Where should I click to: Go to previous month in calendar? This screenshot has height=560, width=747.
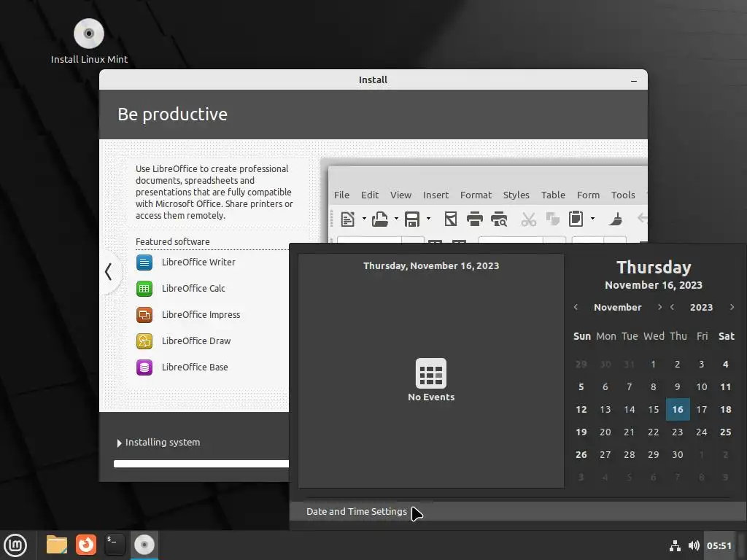click(576, 307)
